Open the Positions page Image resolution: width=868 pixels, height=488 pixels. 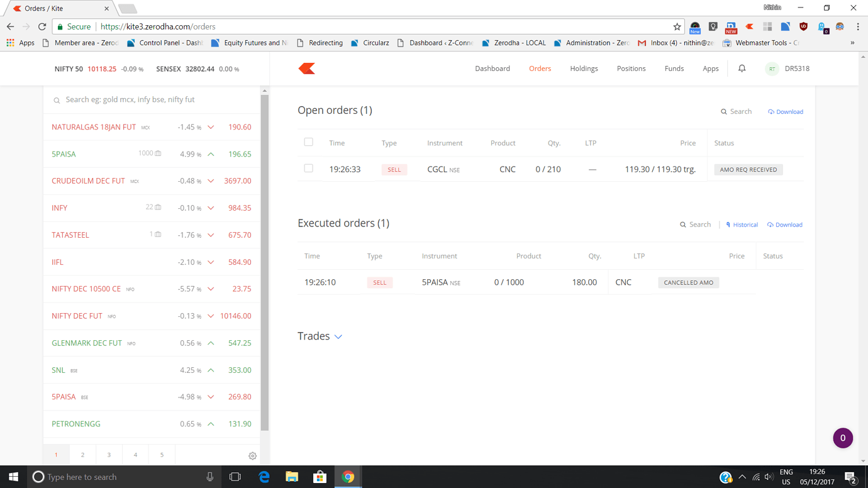tap(632, 68)
